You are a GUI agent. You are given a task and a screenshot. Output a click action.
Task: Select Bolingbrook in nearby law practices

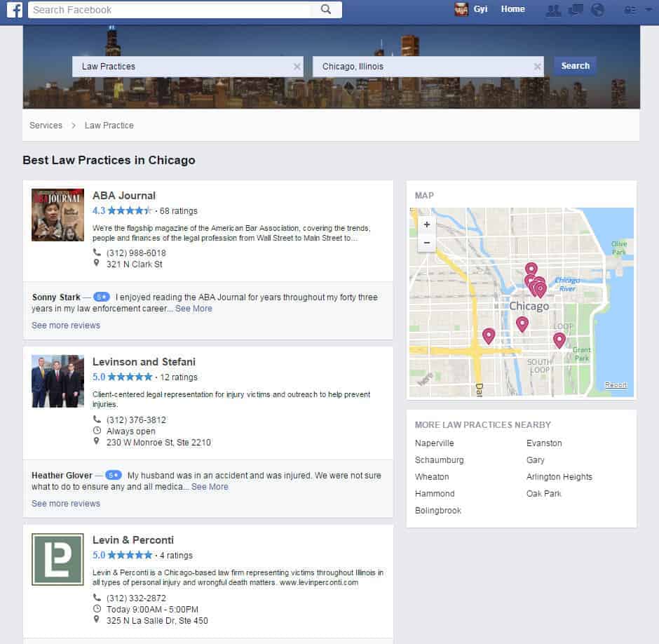(x=438, y=510)
